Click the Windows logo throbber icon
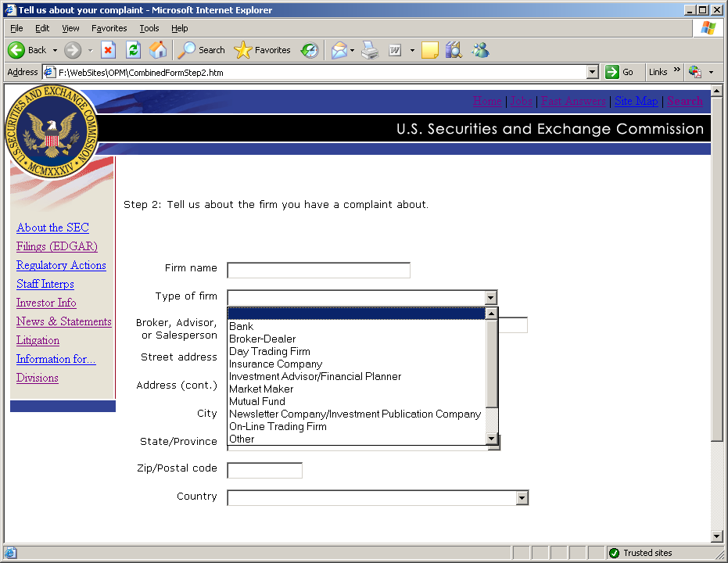 (708, 28)
